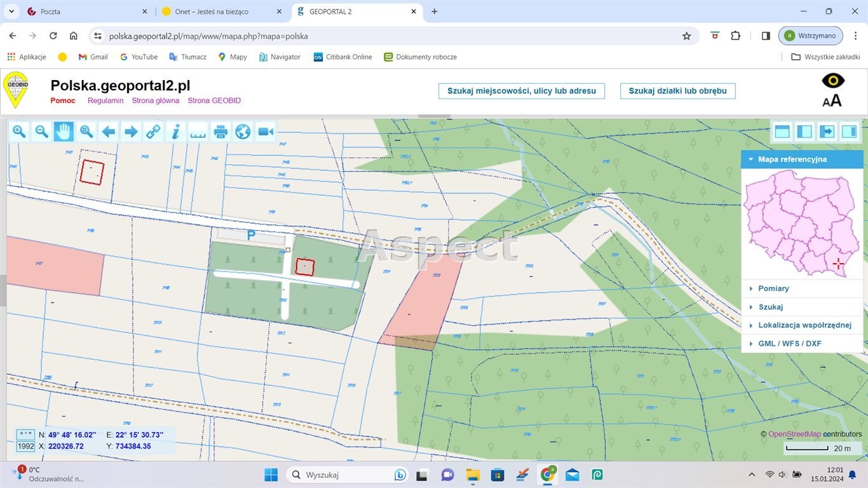Switch to the Onet browser tab
The image size is (868, 488).
tap(211, 11)
